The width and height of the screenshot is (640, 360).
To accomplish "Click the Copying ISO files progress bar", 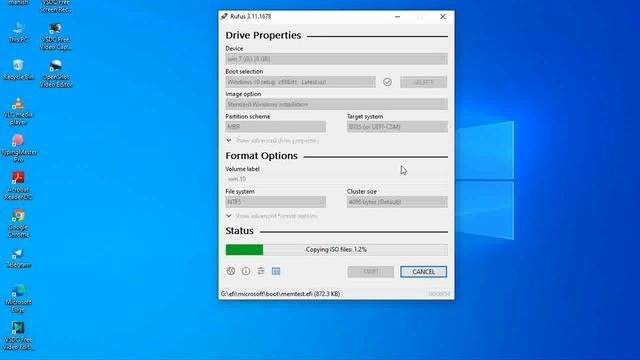I will (336, 250).
